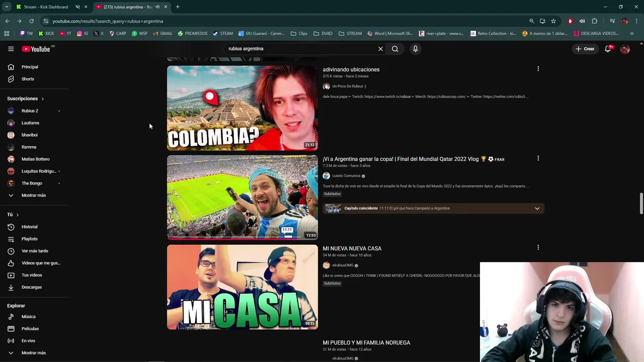Play the Qatar final stadium thumbnail

243,198
